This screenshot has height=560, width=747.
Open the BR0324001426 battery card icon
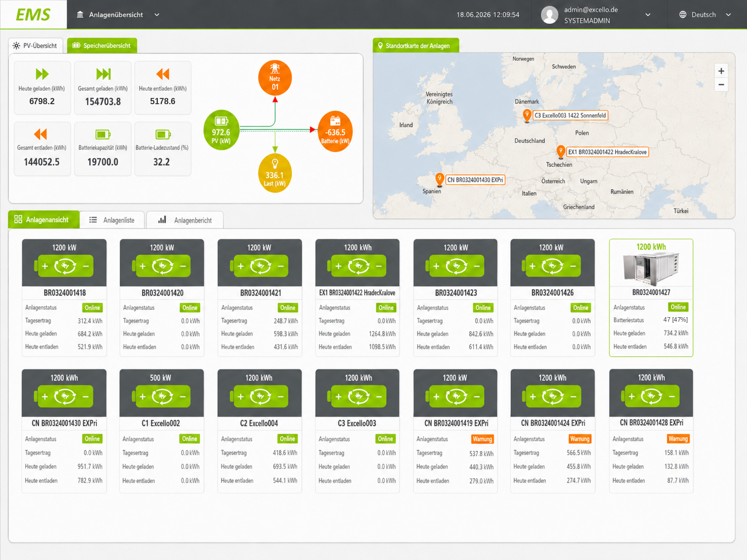coord(552,266)
